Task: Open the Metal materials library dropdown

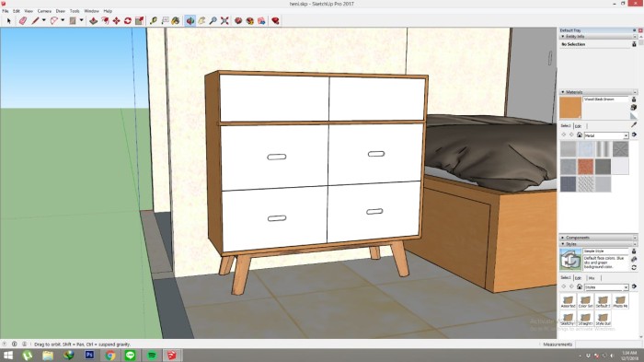Action: point(626,135)
